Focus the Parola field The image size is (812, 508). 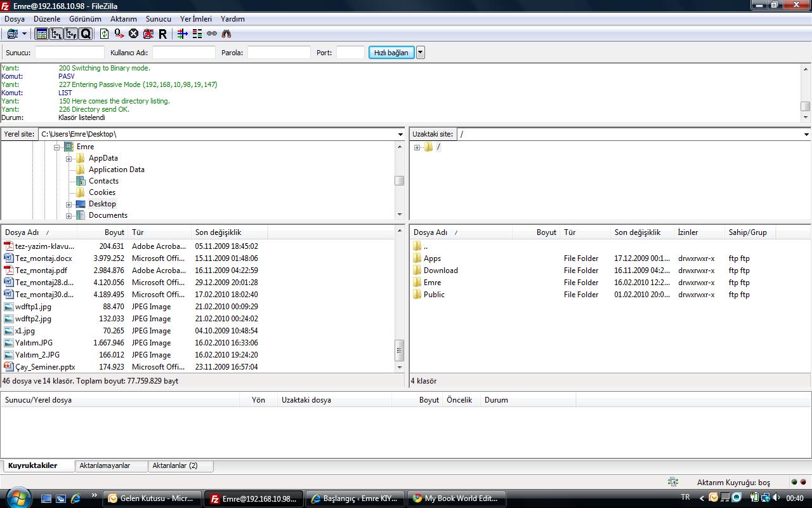point(279,53)
